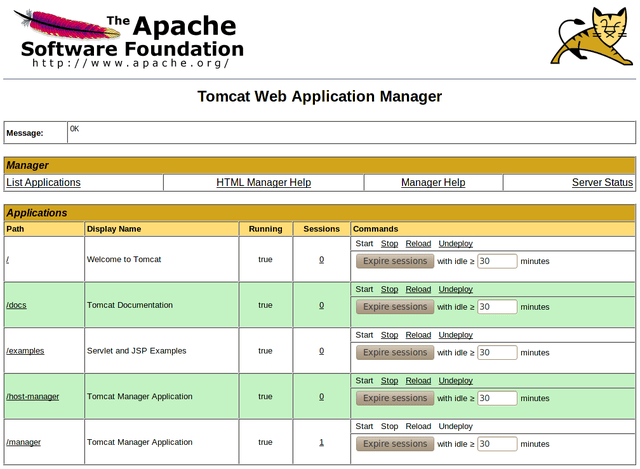The width and height of the screenshot is (640, 469).
Task: Reload the Tomcat Documentation application
Action: click(418, 289)
